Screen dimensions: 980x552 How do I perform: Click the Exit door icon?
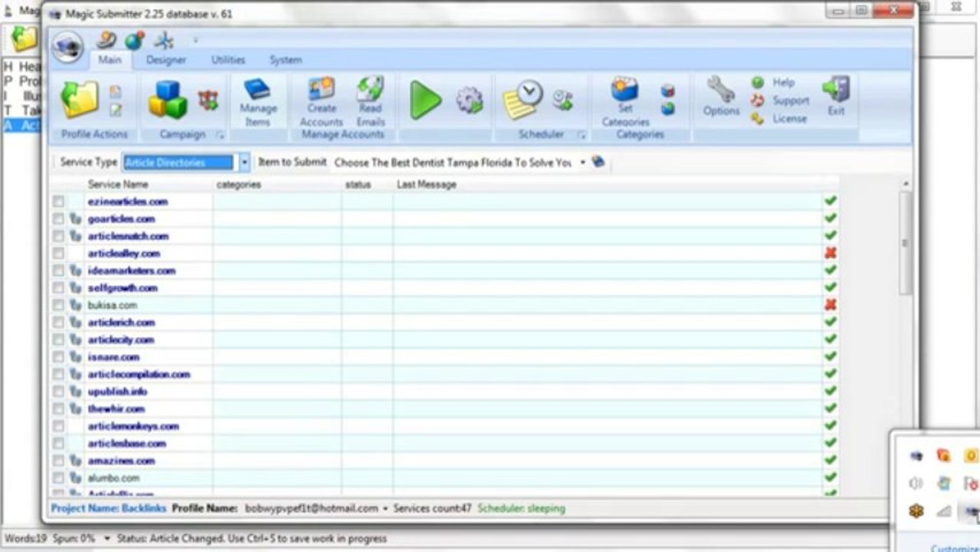(x=836, y=97)
